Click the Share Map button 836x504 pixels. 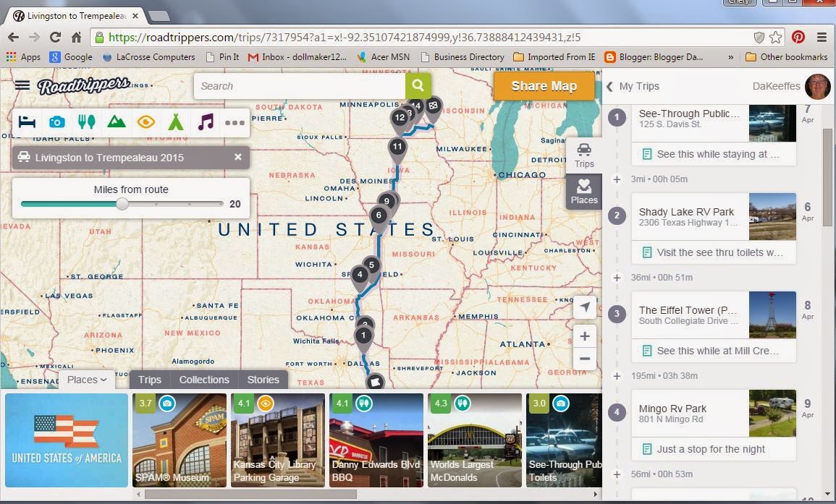pos(544,86)
